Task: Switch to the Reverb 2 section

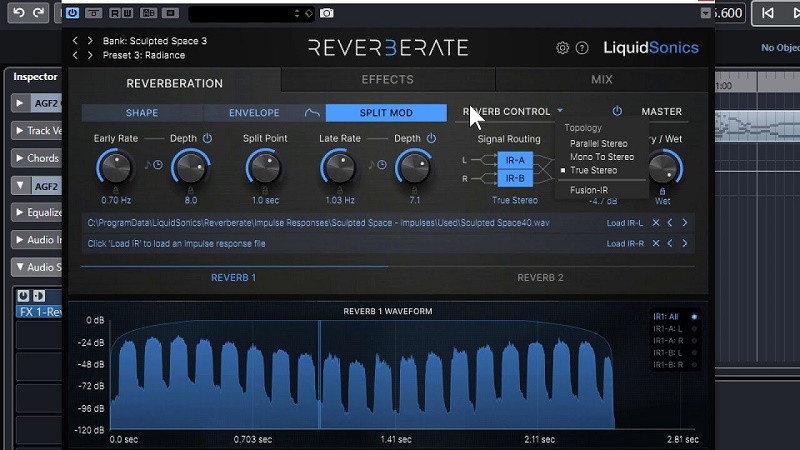Action: coord(540,278)
